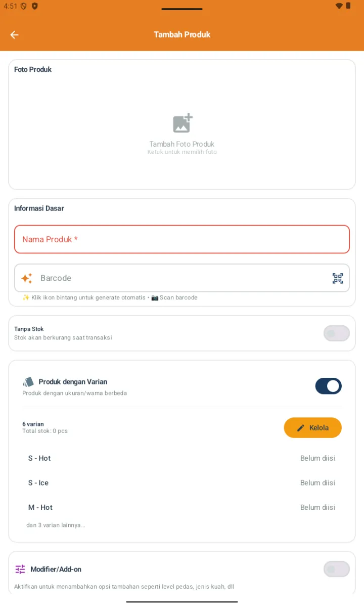Tap "Belum diisi" next to M - Hot
The height and width of the screenshot is (610, 364).
317,507
